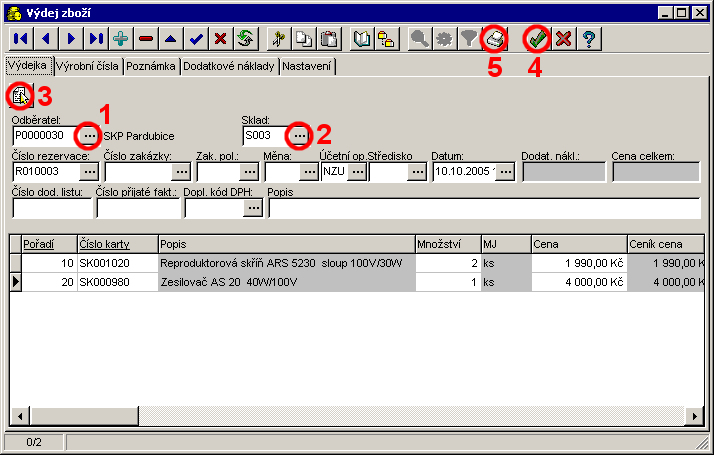Image resolution: width=714 pixels, height=455 pixels.
Task: Open the Datum date picker button
Action: coord(505,172)
